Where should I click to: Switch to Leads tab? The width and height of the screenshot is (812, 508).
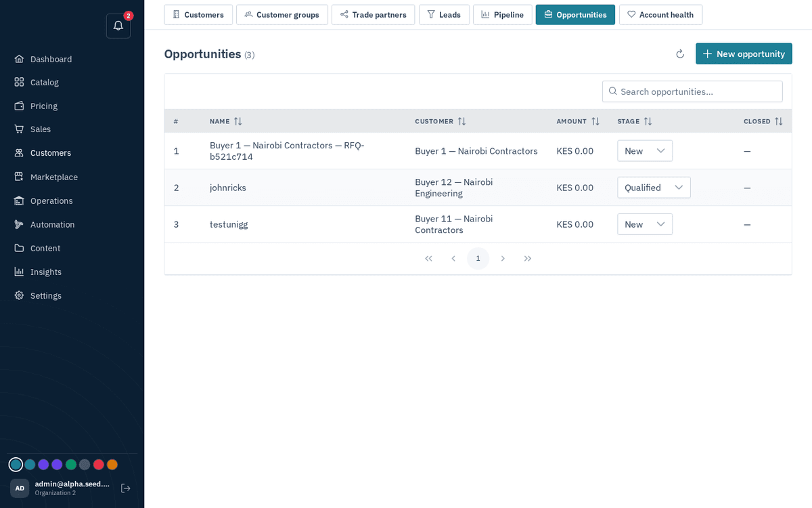click(444, 15)
